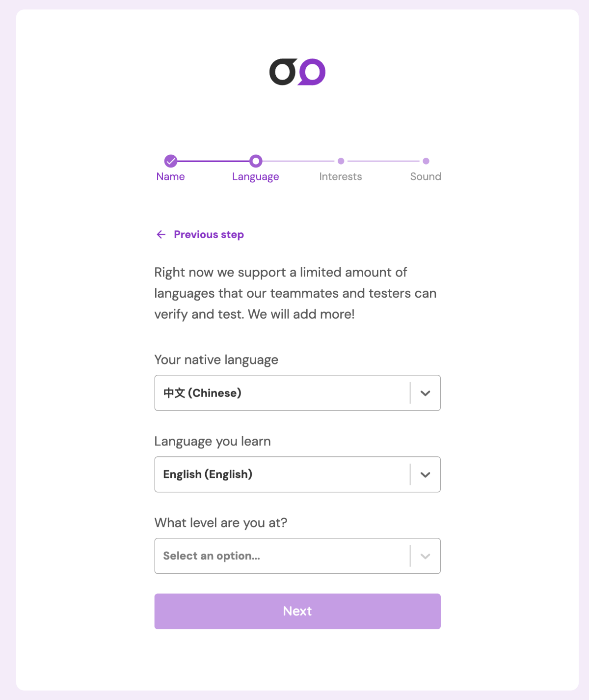Click the Language step circle indicator

click(256, 161)
